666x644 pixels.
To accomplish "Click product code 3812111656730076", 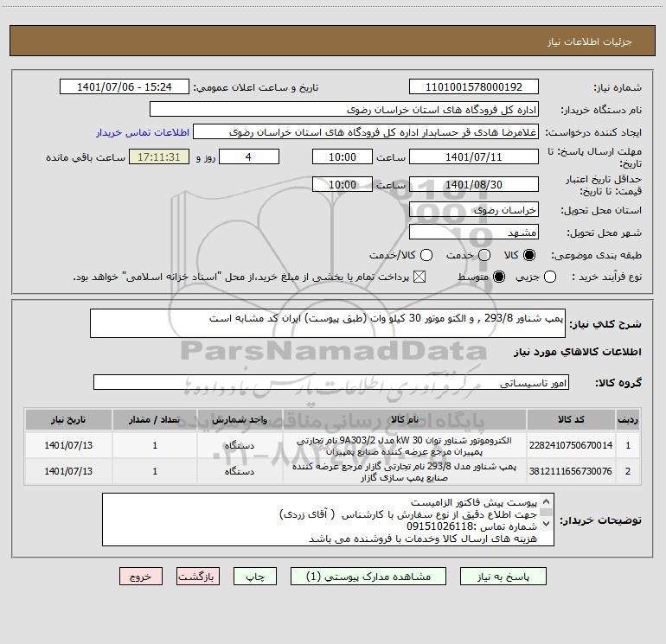I will click(571, 471).
